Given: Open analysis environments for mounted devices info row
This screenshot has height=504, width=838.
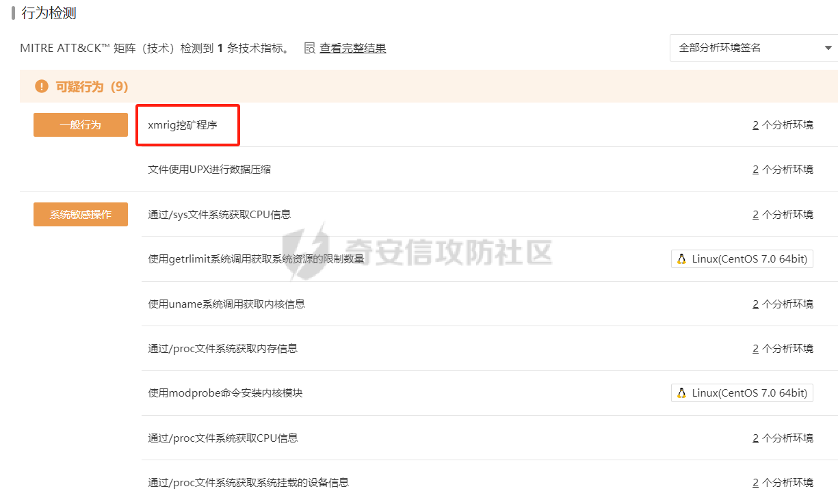Looking at the screenshot, I should tap(783, 483).
